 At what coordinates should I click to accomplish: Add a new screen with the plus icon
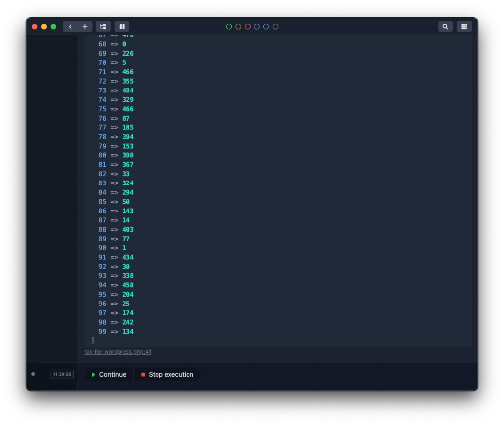pyautogui.click(x=85, y=27)
